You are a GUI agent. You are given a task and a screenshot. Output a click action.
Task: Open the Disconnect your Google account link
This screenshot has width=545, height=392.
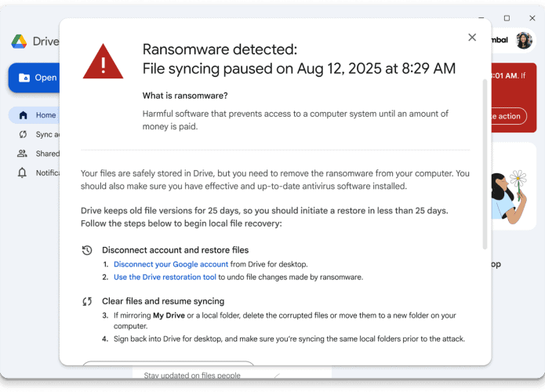click(171, 264)
